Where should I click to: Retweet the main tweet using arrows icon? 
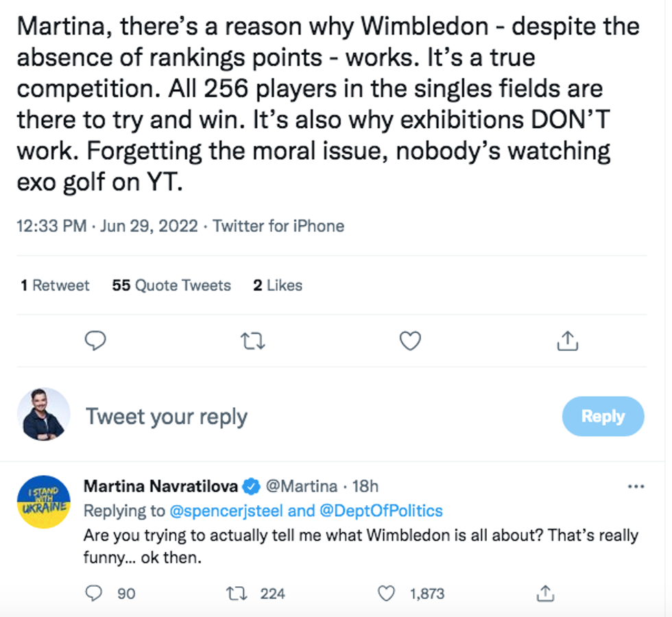pyautogui.click(x=253, y=341)
